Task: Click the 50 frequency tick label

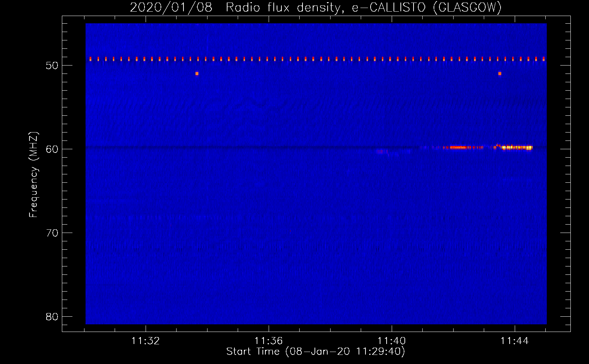Action: [x=52, y=66]
